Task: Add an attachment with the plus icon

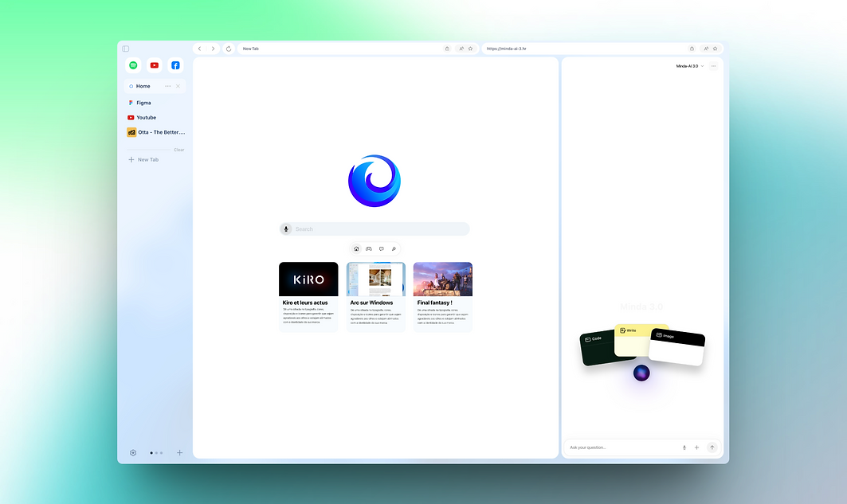Action: pos(697,447)
